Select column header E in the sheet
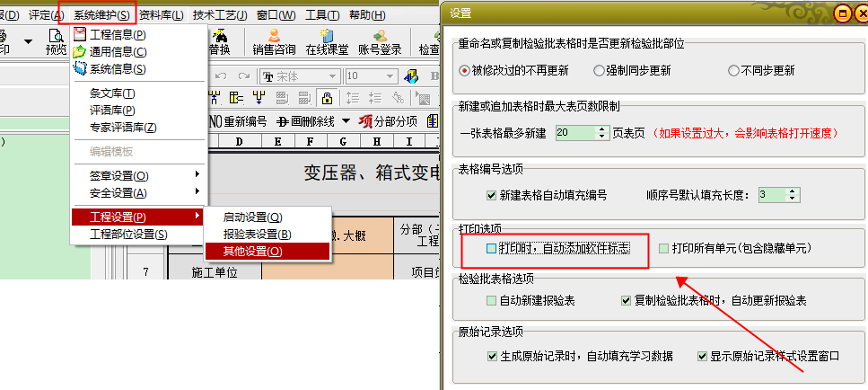 click(277, 142)
